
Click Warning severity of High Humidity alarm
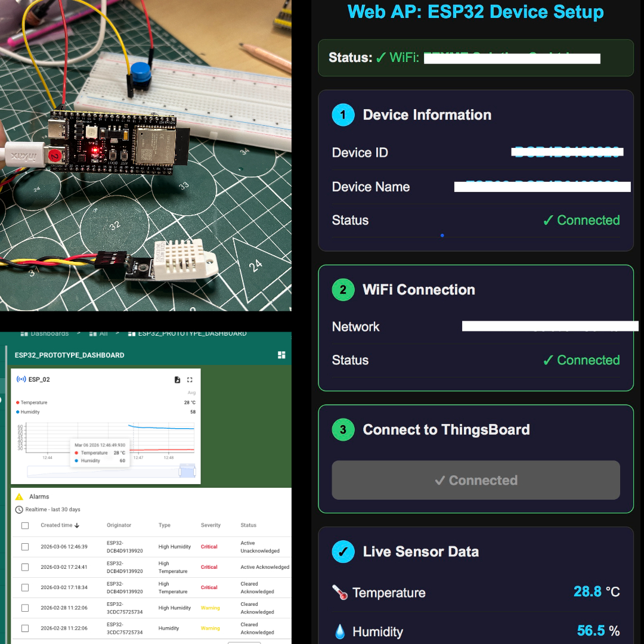pyautogui.click(x=210, y=608)
